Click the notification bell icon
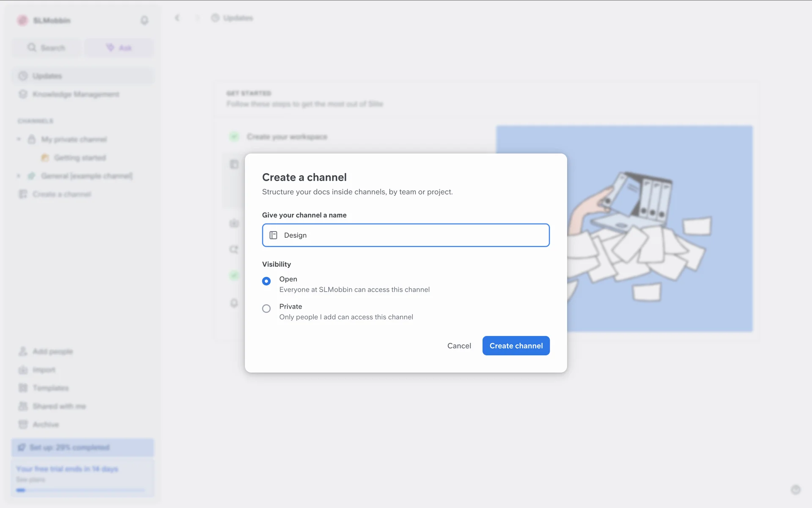This screenshot has width=812, height=508. click(x=144, y=20)
